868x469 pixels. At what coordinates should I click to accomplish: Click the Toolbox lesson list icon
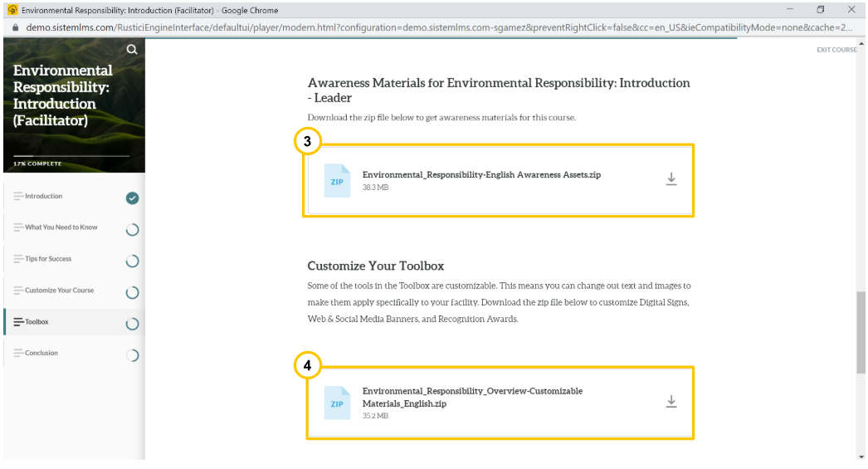pos(18,322)
